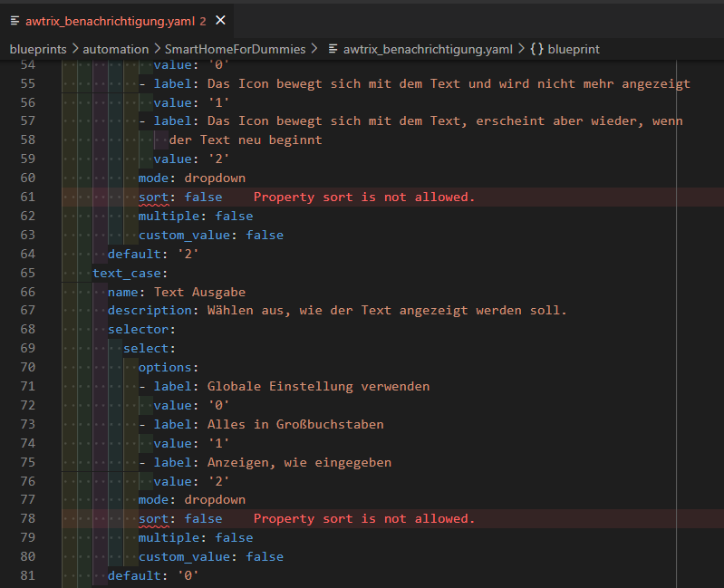Screen dimensions: 724x588
Task: Click the YAML file icon in the editor tab
Action: tap(14, 20)
